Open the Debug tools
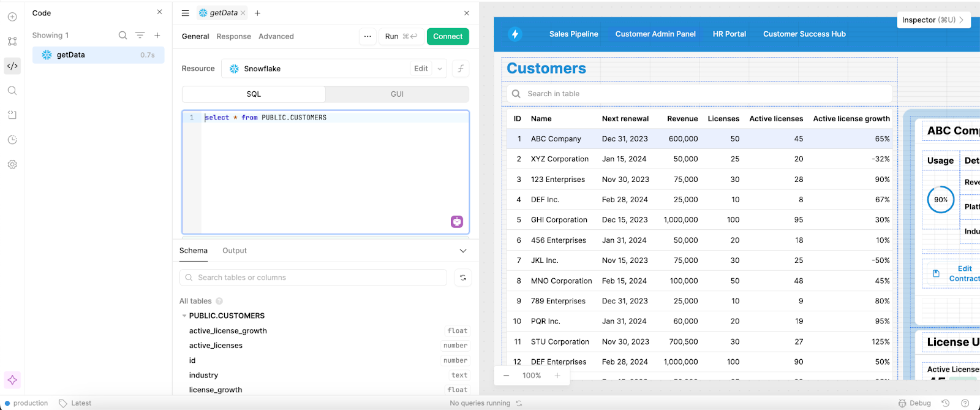Image resolution: width=980 pixels, height=410 pixels. pos(914,403)
